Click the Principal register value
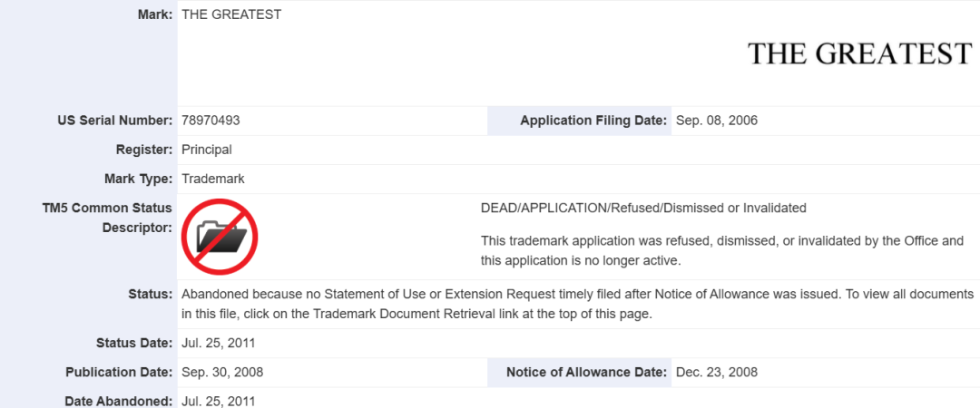This screenshot has width=980, height=408. [x=207, y=150]
